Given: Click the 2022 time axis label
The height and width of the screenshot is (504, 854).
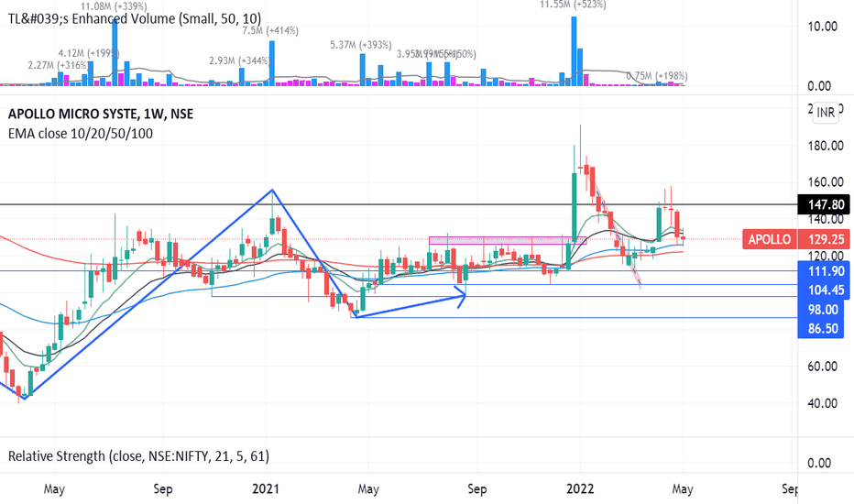Looking at the screenshot, I should [x=580, y=488].
